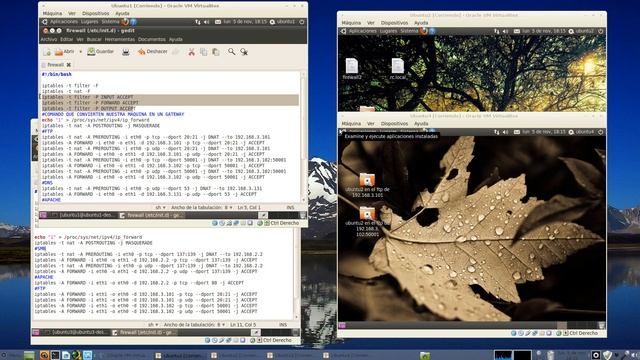
Task: Click the ubuntu4 user indicator
Action: coord(581,132)
